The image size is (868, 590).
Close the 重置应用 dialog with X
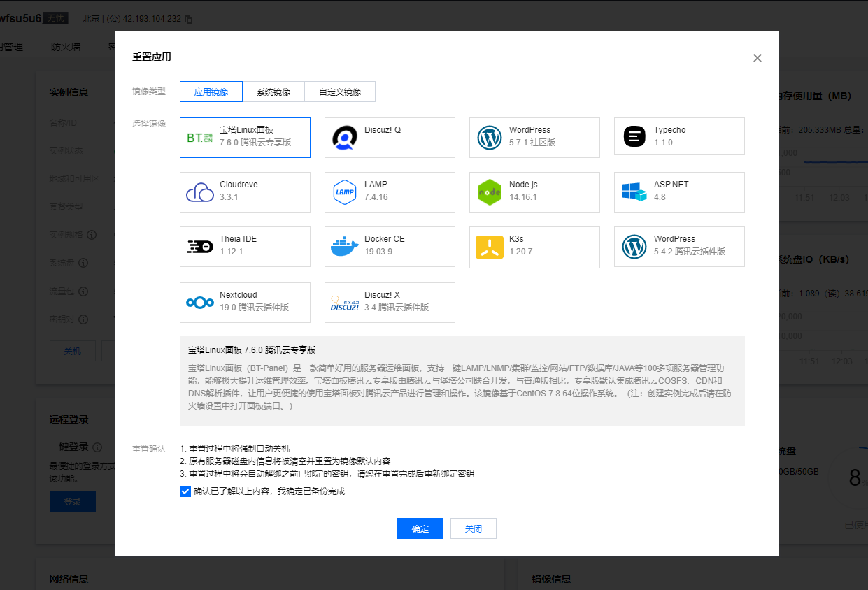click(x=757, y=58)
